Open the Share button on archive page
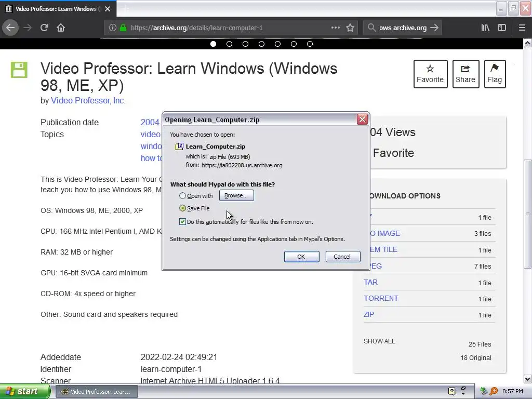The height and width of the screenshot is (399, 532). coord(465,74)
